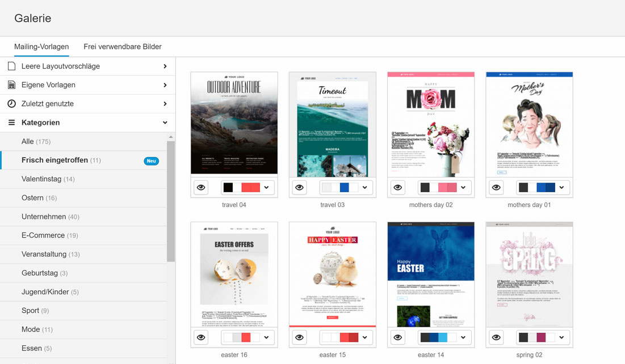This screenshot has height=364, width=625.
Task: Click the Neu badge on Frisch eingetroffen
Action: point(151,161)
